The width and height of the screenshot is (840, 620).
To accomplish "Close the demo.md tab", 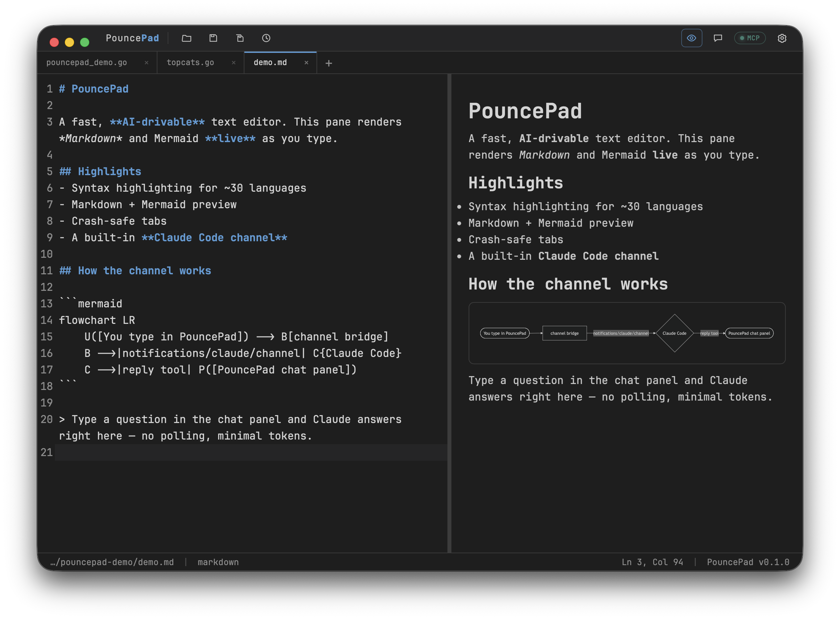I will click(x=307, y=63).
